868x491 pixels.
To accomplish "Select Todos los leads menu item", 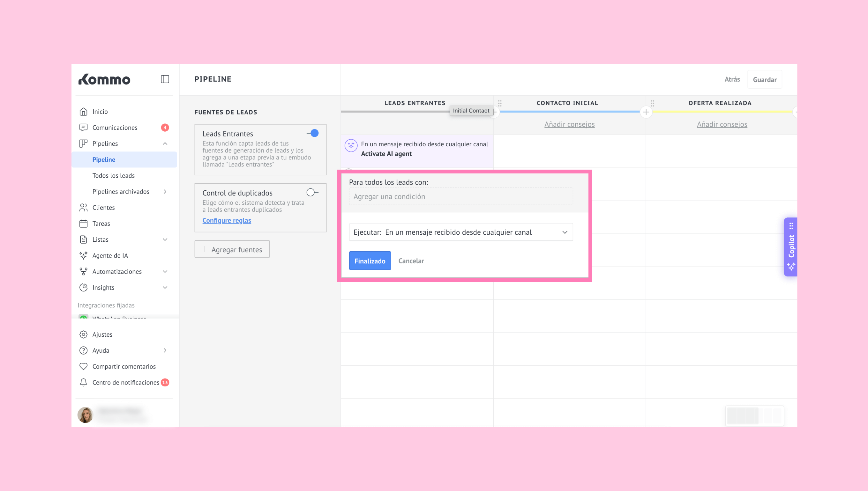I will point(113,176).
